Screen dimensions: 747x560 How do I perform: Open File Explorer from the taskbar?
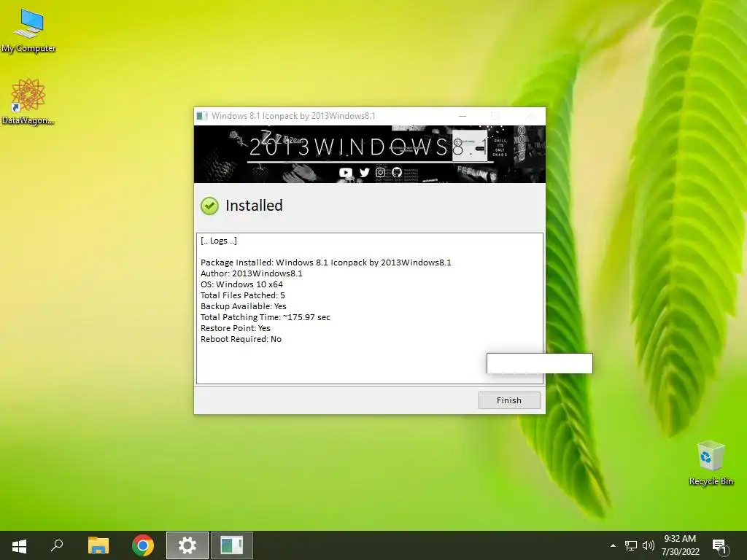pyautogui.click(x=98, y=545)
